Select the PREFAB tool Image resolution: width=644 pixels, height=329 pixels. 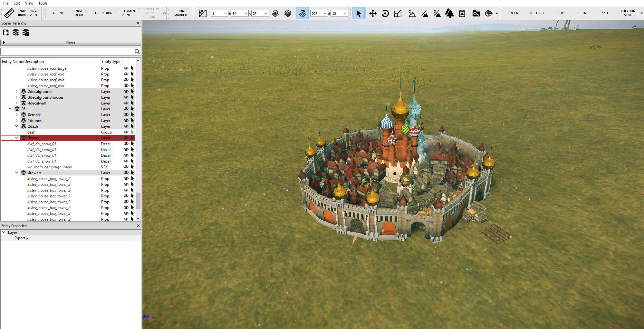514,13
